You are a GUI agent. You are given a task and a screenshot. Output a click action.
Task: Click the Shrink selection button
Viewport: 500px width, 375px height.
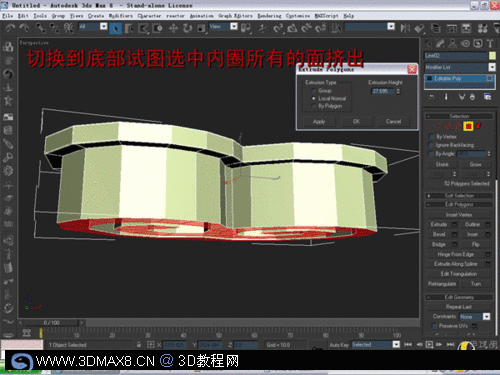(442, 164)
